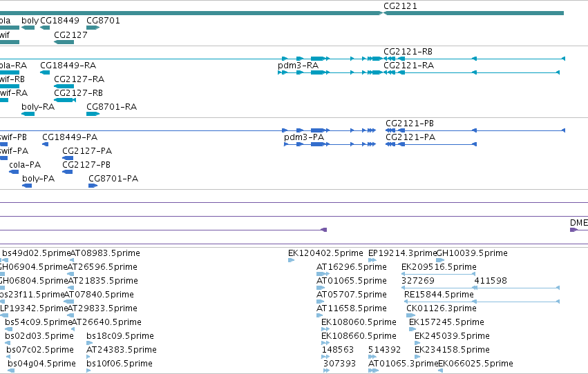Select the EK120402.5prime EST
This screenshot has width=588, height=374.
point(325,253)
